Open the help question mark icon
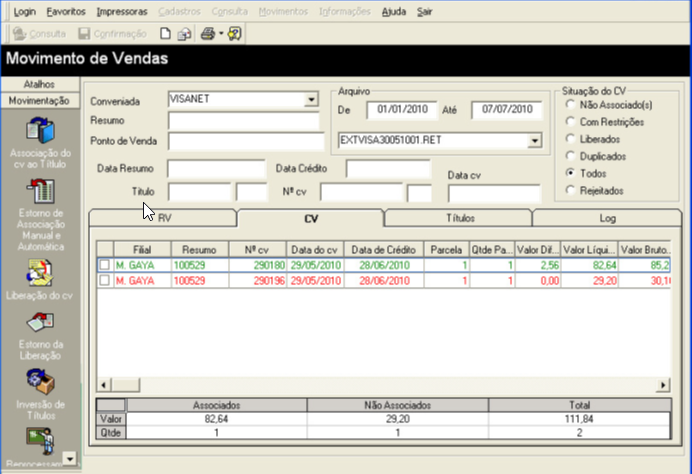This screenshot has width=692, height=474. pyautogui.click(x=235, y=34)
